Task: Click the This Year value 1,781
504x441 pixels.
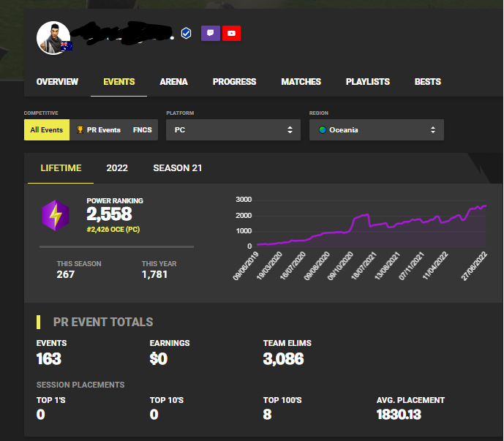Action: tap(154, 274)
